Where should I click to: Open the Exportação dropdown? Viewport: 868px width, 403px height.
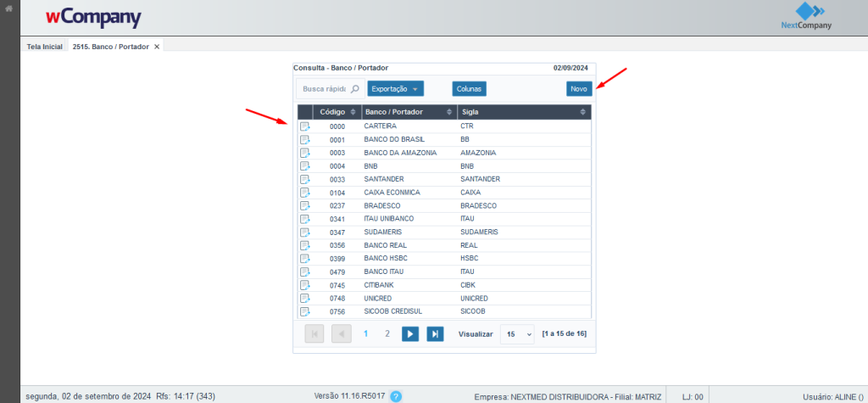pyautogui.click(x=396, y=89)
